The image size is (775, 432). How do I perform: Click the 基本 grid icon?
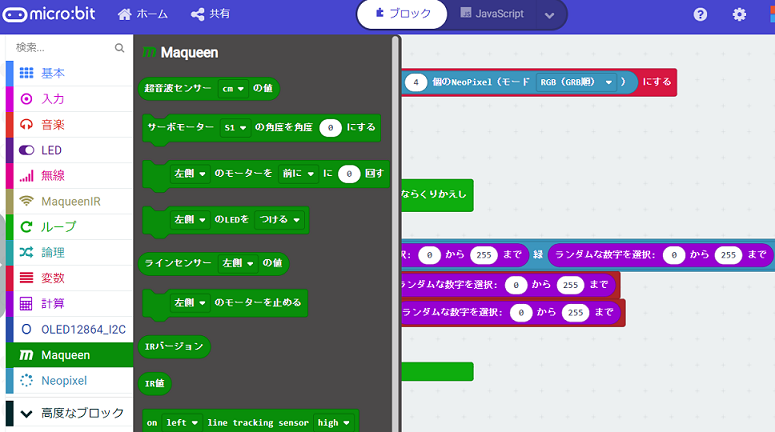point(26,73)
